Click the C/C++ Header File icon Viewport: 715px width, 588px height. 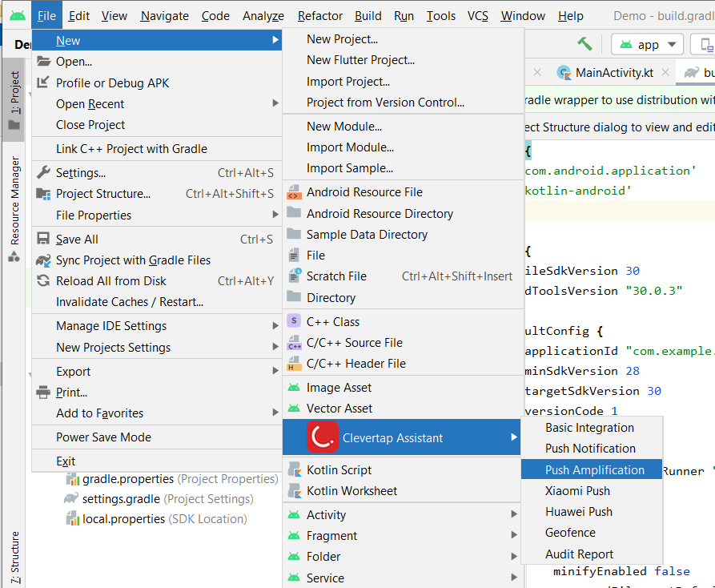click(x=294, y=363)
